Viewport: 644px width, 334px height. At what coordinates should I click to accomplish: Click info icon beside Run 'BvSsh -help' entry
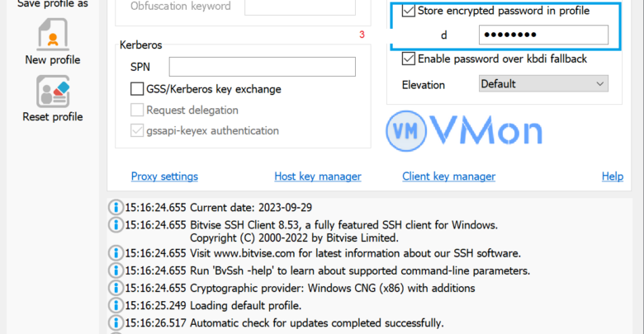[x=116, y=270]
